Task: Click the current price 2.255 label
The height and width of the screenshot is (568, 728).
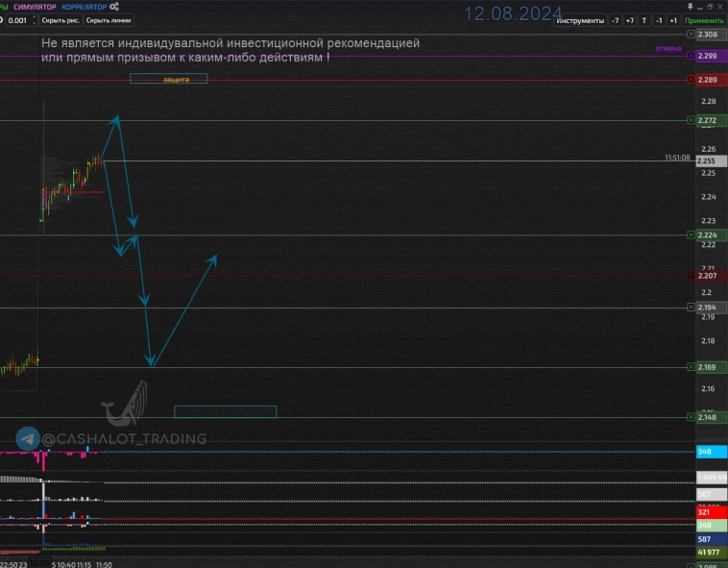Action: click(712, 161)
